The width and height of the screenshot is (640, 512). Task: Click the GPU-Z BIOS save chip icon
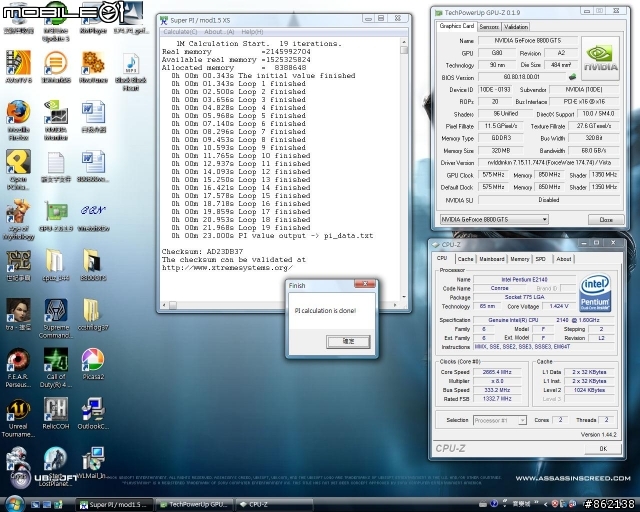point(572,77)
